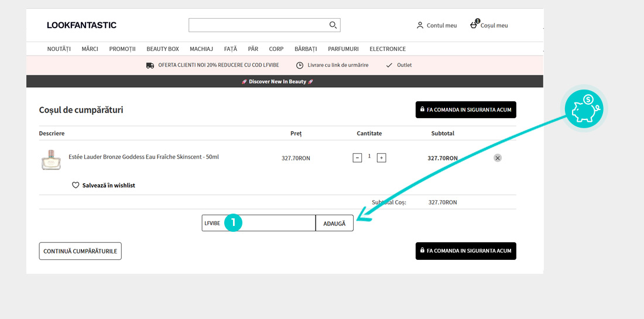The height and width of the screenshot is (319, 644).
Task: Click the heart wishlist icon
Action: pos(76,185)
